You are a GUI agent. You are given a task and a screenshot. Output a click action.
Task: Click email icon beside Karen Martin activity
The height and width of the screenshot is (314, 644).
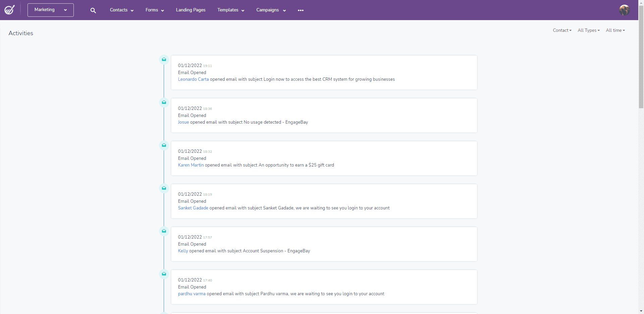coord(164,145)
